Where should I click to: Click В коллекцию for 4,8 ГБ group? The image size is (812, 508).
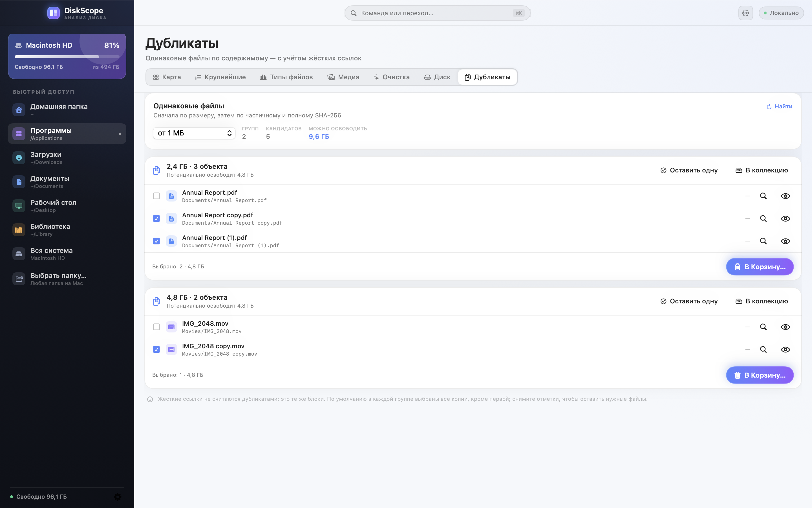(x=762, y=301)
